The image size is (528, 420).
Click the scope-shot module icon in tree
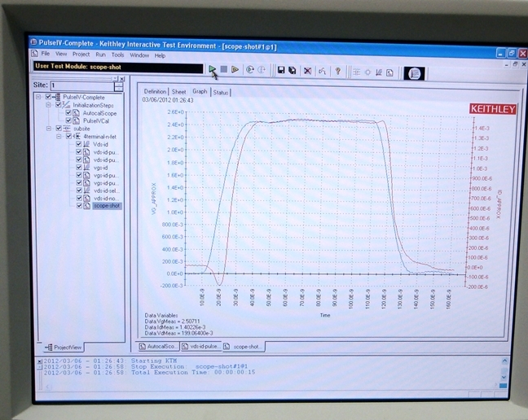[x=87, y=206]
